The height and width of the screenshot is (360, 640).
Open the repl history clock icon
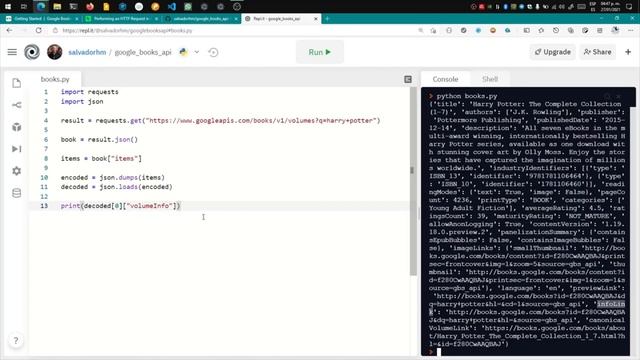213,52
